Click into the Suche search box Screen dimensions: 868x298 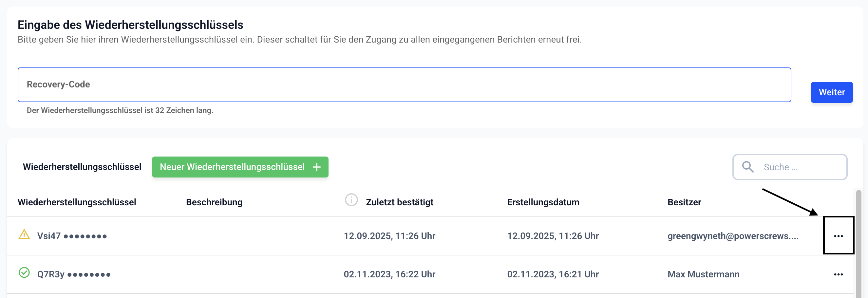[802, 167]
